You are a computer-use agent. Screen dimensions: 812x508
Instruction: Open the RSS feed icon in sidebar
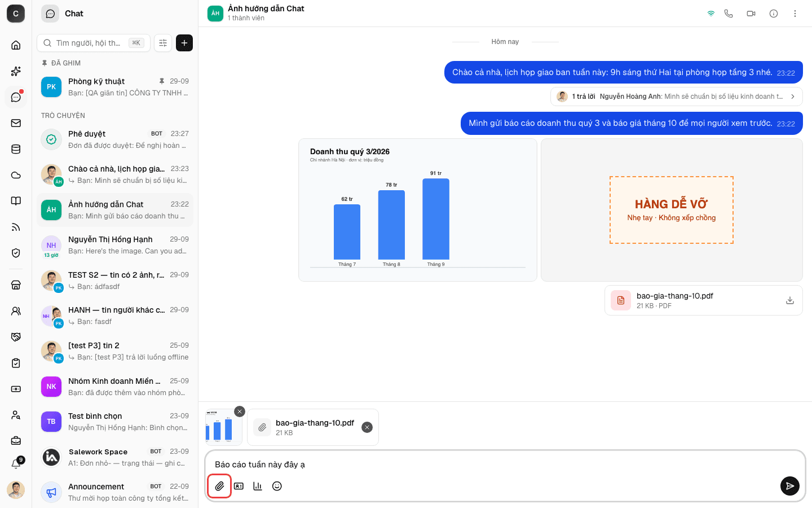[x=16, y=227]
